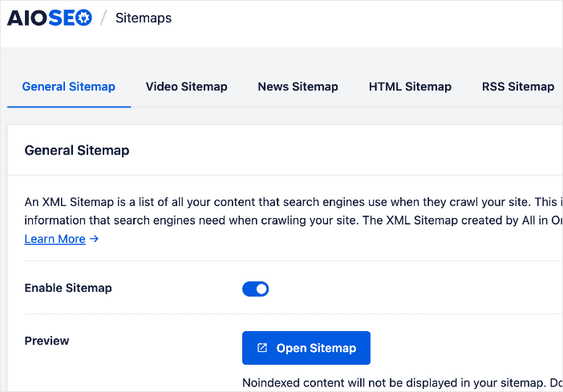Click the Preview label
The image size is (563, 392).
coord(47,341)
